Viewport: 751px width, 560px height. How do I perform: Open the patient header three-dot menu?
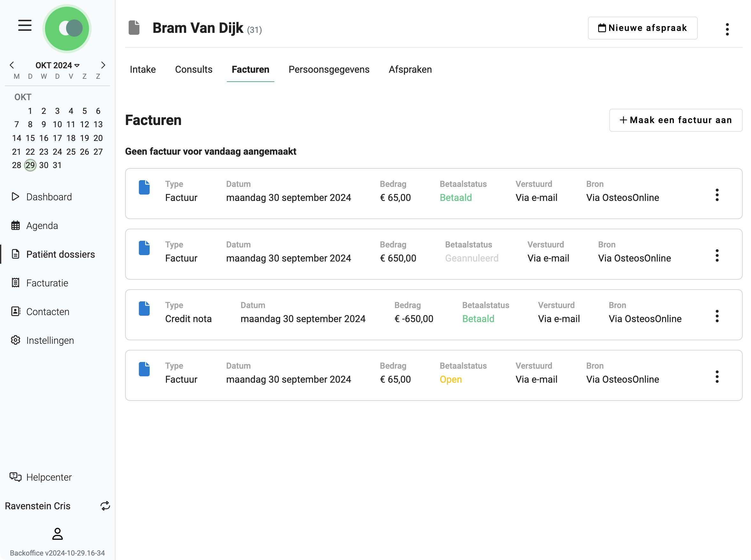pyautogui.click(x=727, y=29)
